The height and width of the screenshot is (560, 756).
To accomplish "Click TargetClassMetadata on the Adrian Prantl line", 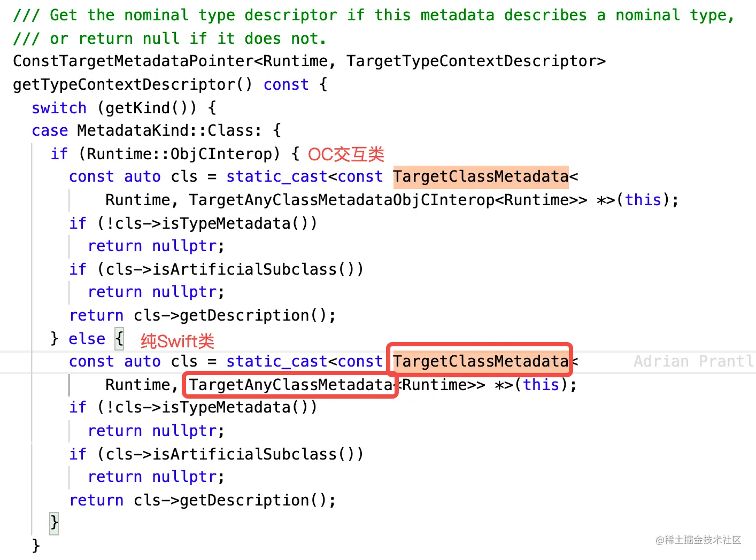I will [x=481, y=361].
